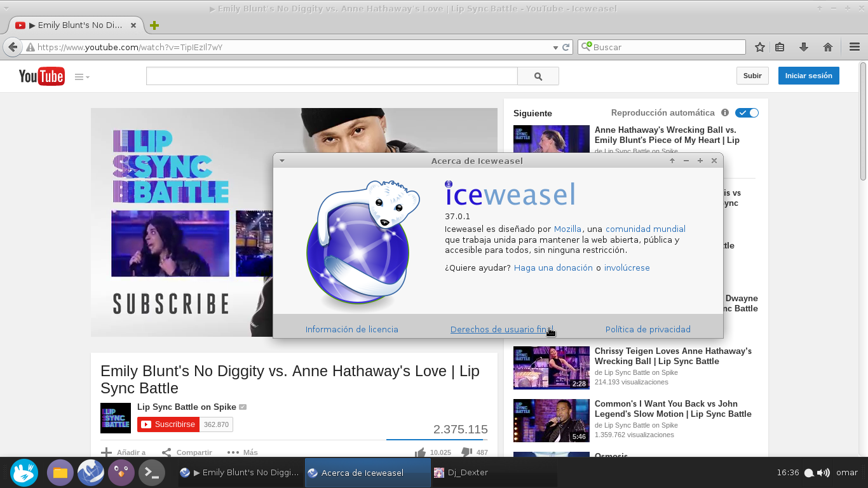Close the Emily Blunt YouTube tab
The height and width of the screenshot is (488, 868).
[133, 25]
